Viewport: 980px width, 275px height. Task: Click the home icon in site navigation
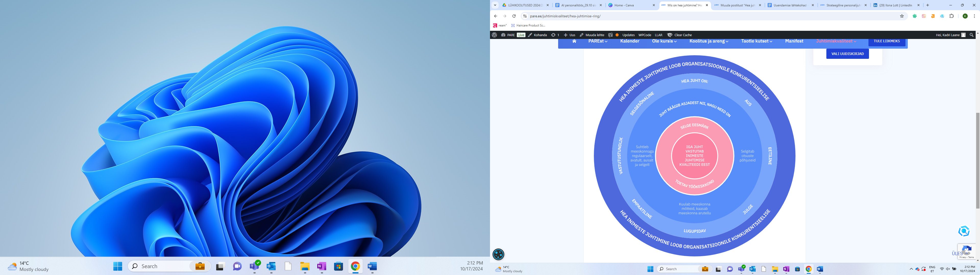(574, 41)
